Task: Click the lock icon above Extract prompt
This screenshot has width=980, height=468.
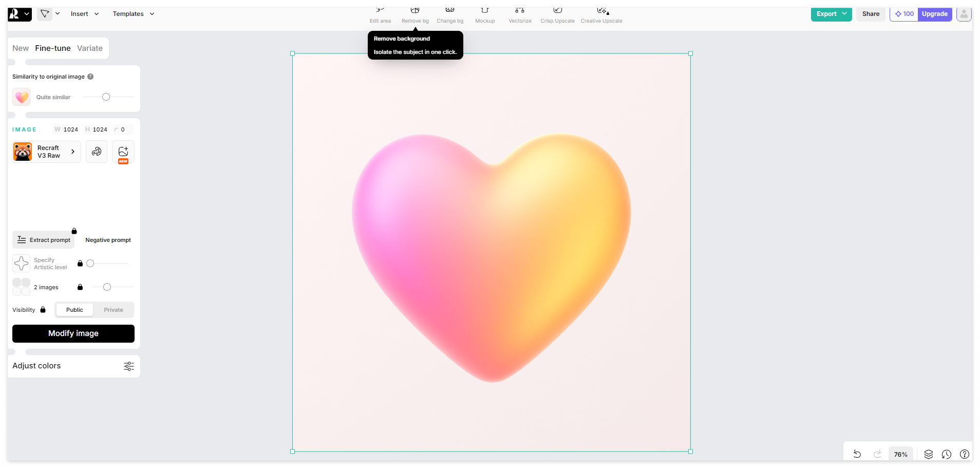Action: coord(74,231)
